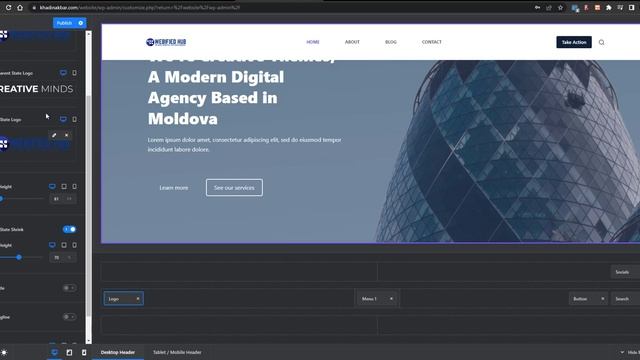This screenshot has height=360, width=640.
Task: Click the Learn more link
Action: point(174,188)
